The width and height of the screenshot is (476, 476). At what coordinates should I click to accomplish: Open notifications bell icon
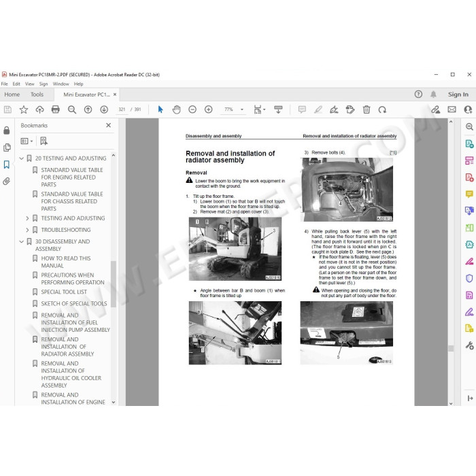coord(434,95)
